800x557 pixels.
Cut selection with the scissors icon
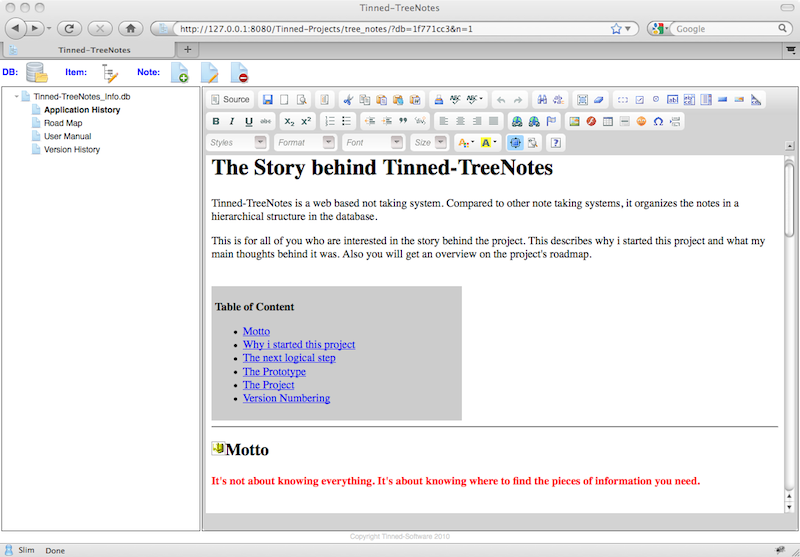coord(348,99)
